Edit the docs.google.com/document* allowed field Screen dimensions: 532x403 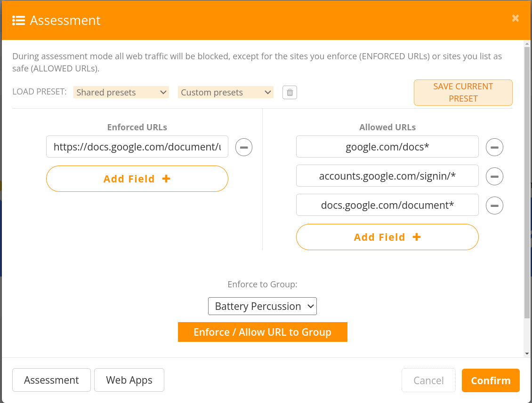tap(387, 205)
